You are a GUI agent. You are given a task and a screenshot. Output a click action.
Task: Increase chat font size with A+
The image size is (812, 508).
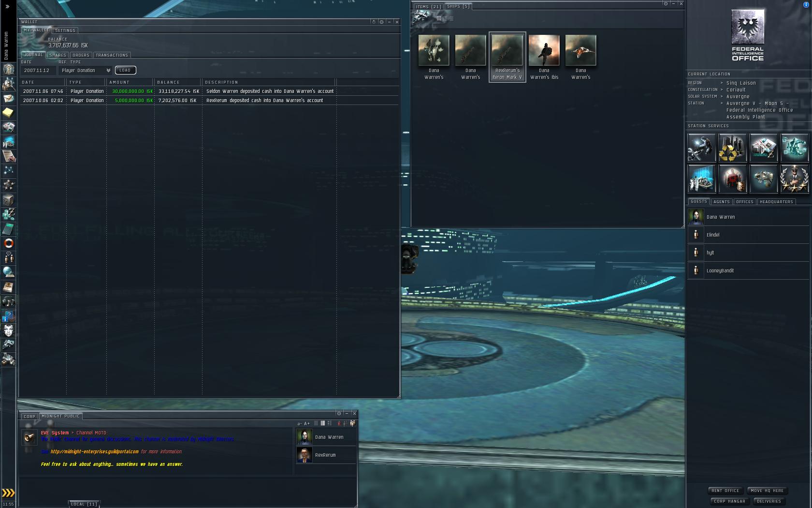click(307, 423)
